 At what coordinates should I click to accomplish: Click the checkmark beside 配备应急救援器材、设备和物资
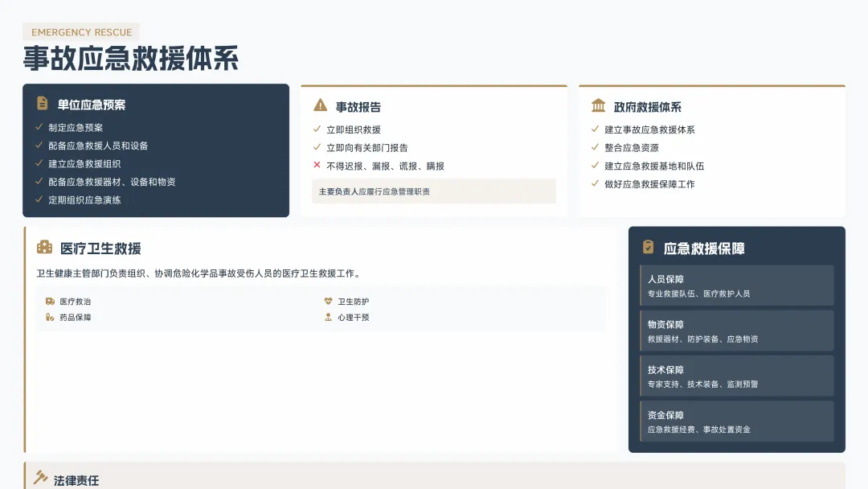pyautogui.click(x=39, y=181)
